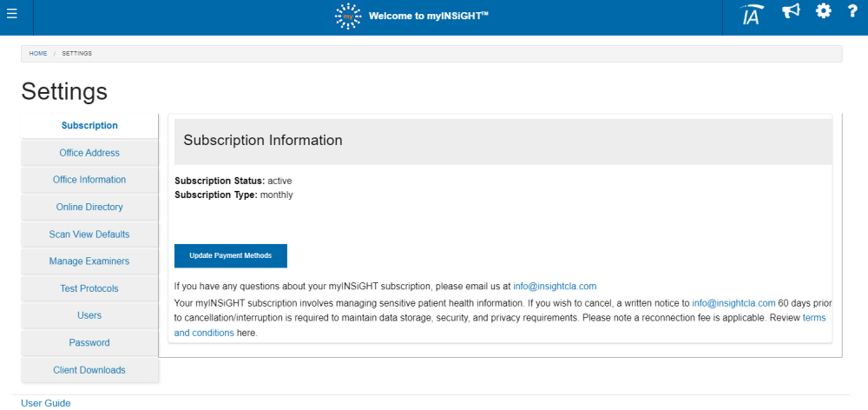Image resolution: width=868 pixels, height=410 pixels.
Task: Go to HOME breadcrumb link
Action: point(38,54)
